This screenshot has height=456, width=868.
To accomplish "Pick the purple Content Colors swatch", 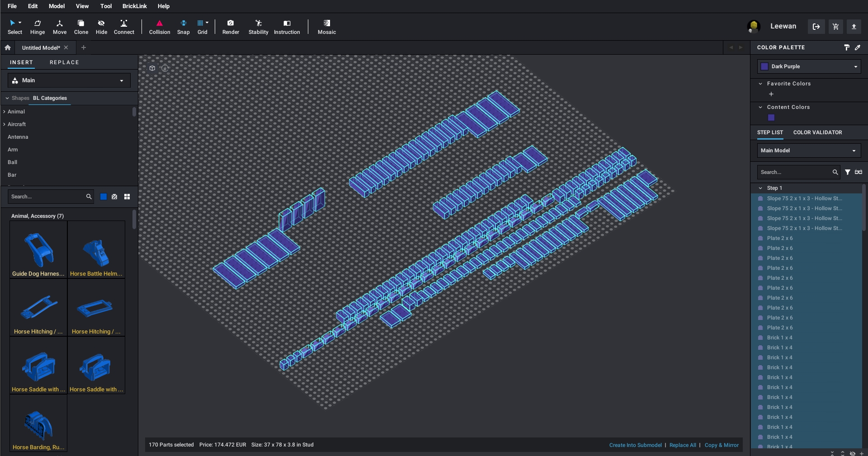I will [771, 118].
